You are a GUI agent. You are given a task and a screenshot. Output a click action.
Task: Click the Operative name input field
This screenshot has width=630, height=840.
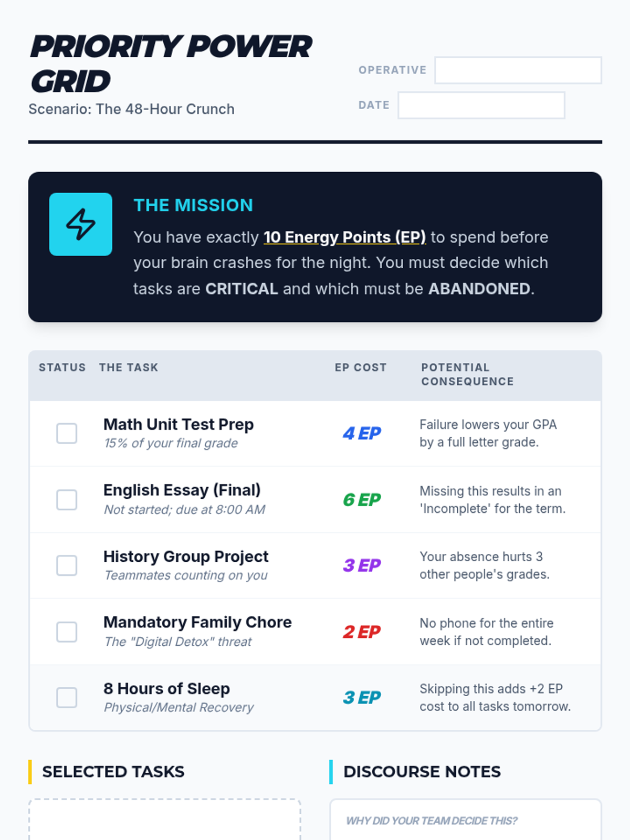(518, 70)
